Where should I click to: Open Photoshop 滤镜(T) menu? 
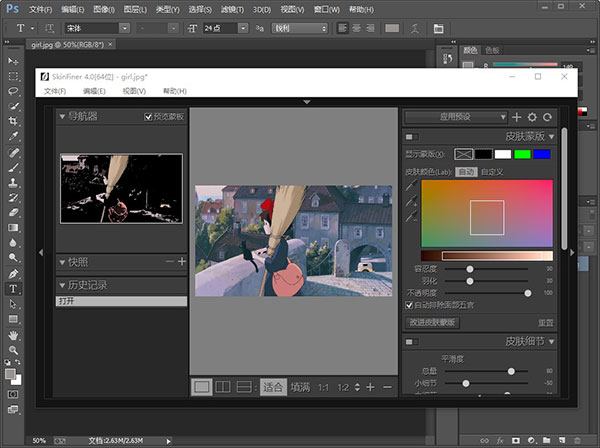pos(232,10)
